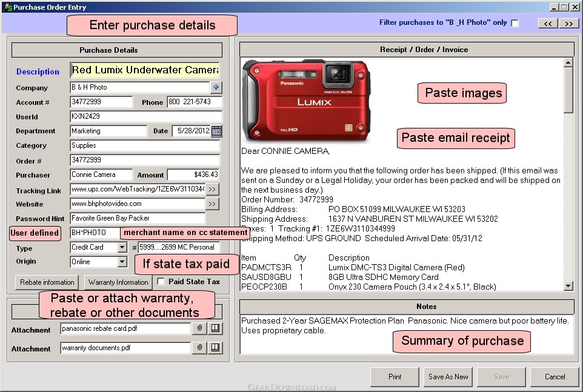The width and height of the screenshot is (583, 392).
Task: Expand the Type Credit Card dropdown
Action: [x=122, y=247]
